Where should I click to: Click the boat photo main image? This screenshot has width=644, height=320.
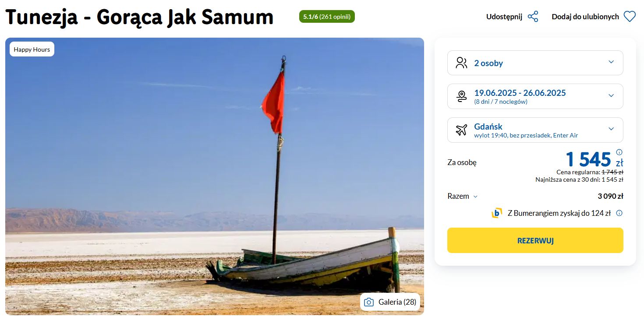[215, 176]
